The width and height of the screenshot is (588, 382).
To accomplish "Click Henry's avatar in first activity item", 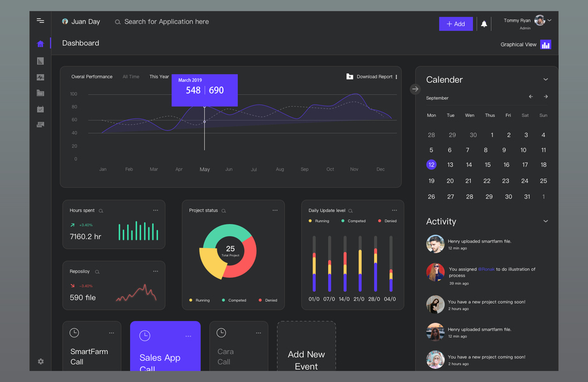I will coord(435,244).
